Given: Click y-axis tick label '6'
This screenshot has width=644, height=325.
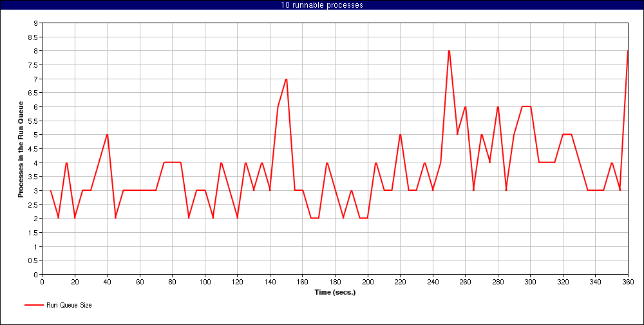Looking at the screenshot, I should pyautogui.click(x=35, y=107).
